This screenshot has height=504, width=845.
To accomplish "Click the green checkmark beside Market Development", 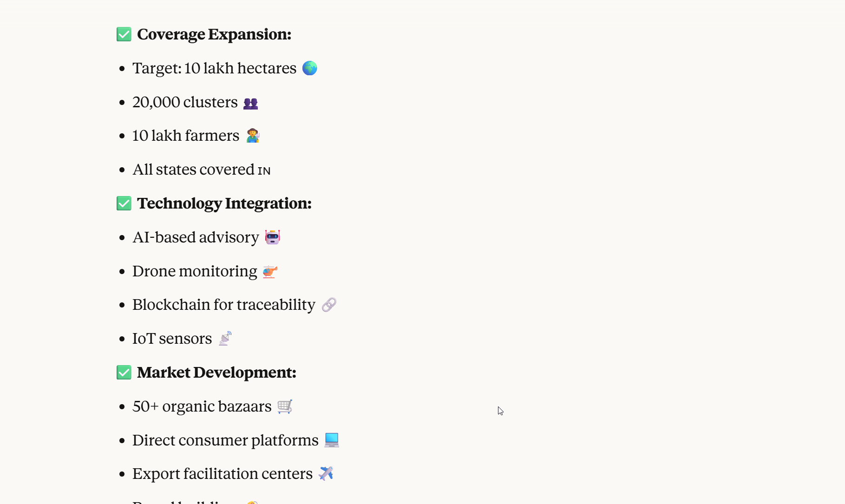I will (124, 373).
